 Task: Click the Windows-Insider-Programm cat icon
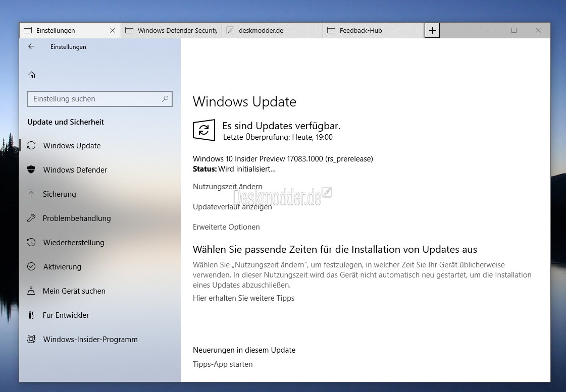click(31, 339)
